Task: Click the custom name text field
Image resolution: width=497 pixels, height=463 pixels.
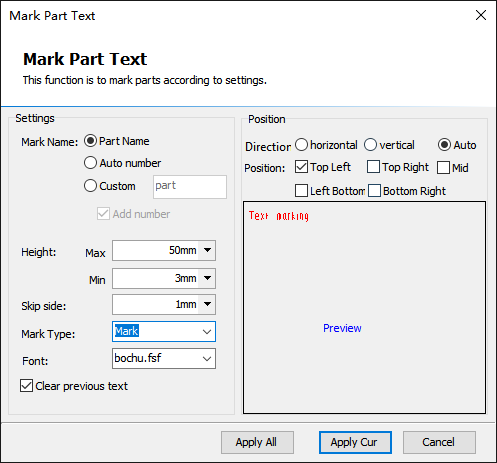Action: (190, 187)
